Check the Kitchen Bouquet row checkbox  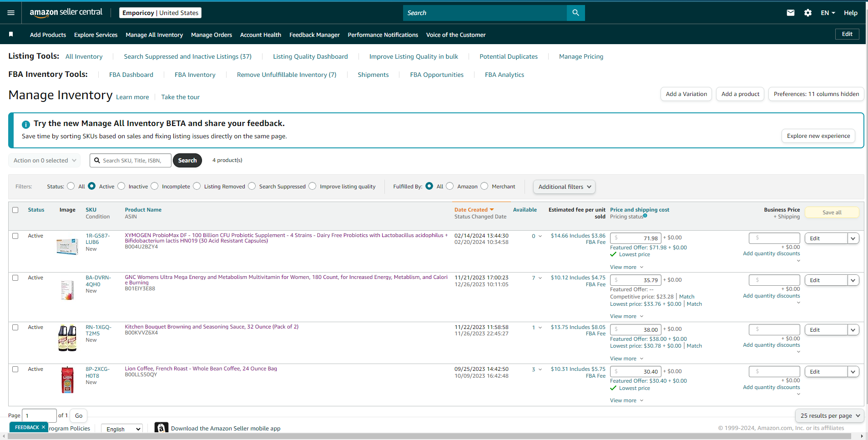[x=15, y=327]
